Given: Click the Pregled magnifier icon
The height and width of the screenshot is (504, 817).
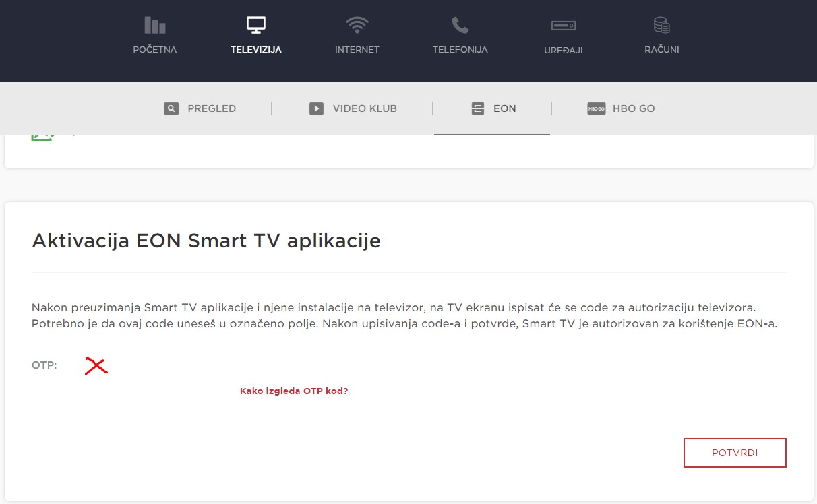Looking at the screenshot, I should 171,108.
